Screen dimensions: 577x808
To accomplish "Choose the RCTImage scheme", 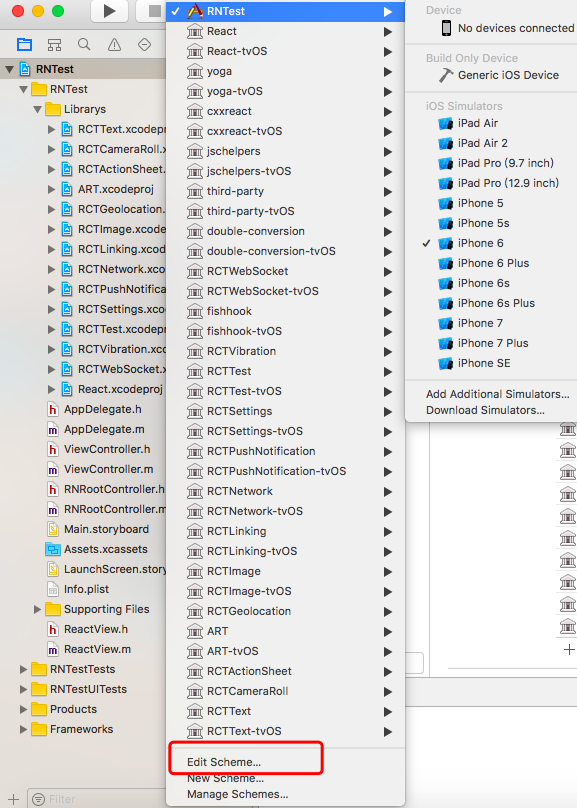I will coord(285,571).
